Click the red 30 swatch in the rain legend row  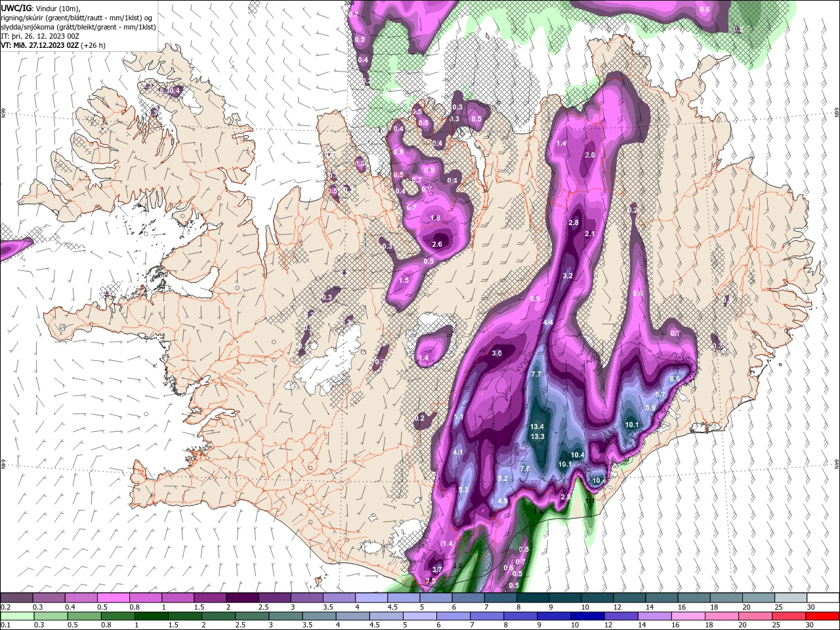(x=823, y=616)
